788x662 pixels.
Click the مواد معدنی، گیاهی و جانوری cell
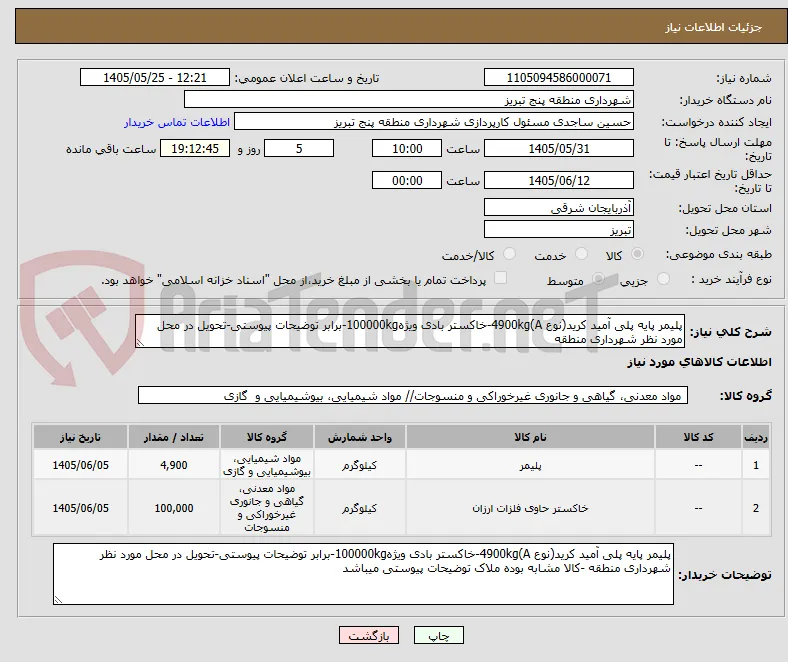point(267,508)
